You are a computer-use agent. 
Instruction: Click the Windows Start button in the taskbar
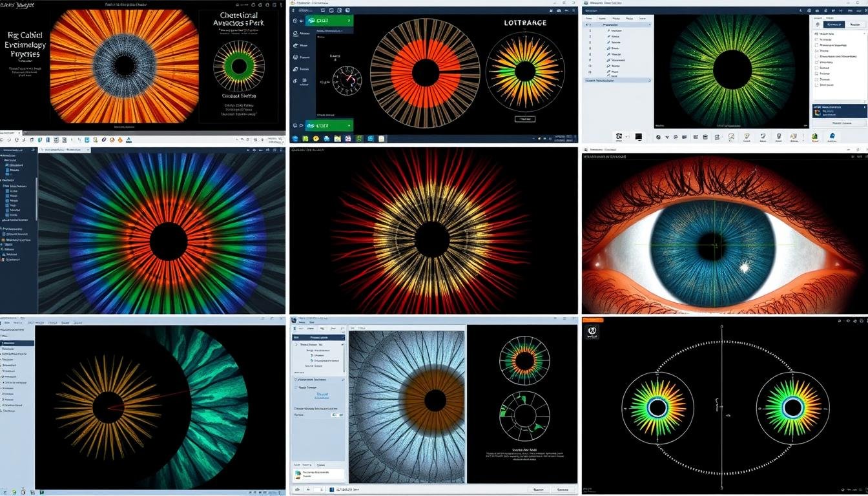[296, 138]
